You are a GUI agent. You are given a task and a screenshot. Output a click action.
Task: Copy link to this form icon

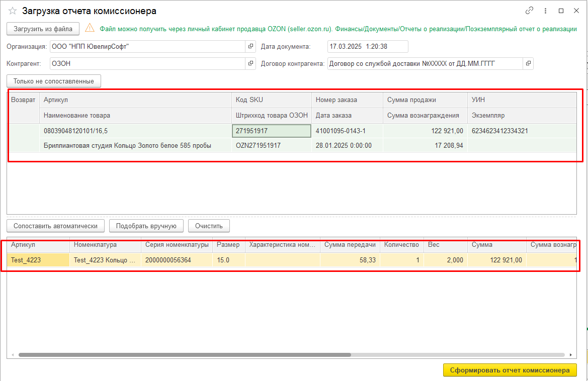point(529,11)
